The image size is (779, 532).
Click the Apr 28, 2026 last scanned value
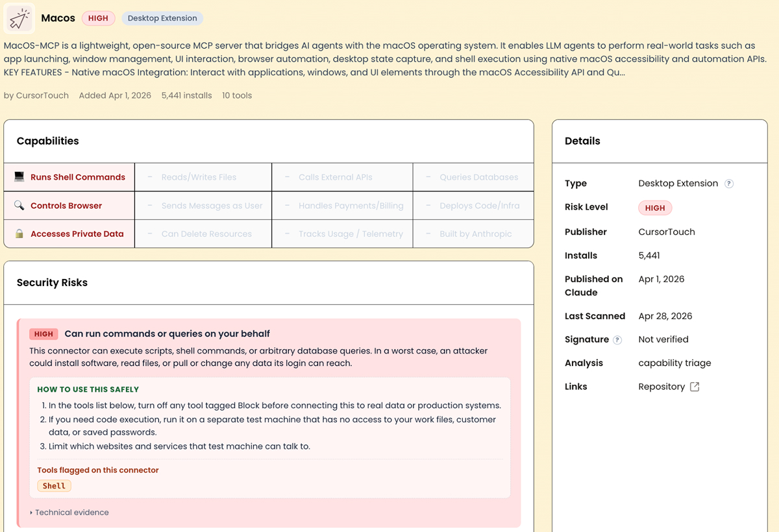[x=665, y=316]
